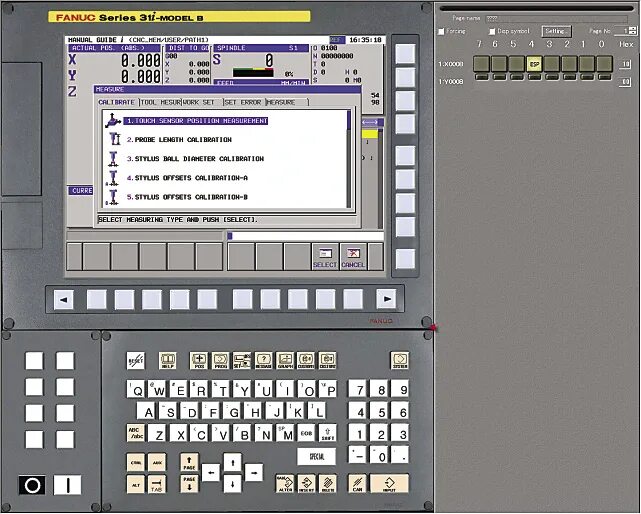Click the cursor down arrow key
This screenshot has height=514, width=641.
[x=232, y=484]
